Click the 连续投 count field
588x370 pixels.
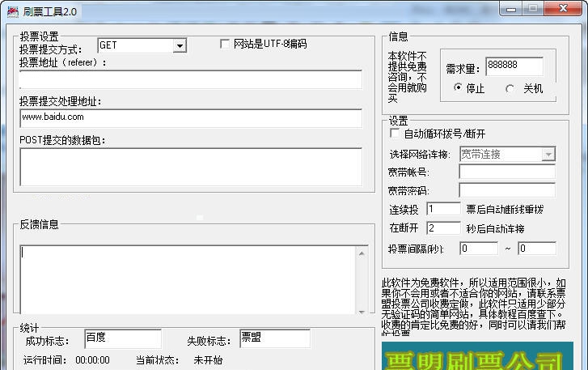tap(443, 209)
